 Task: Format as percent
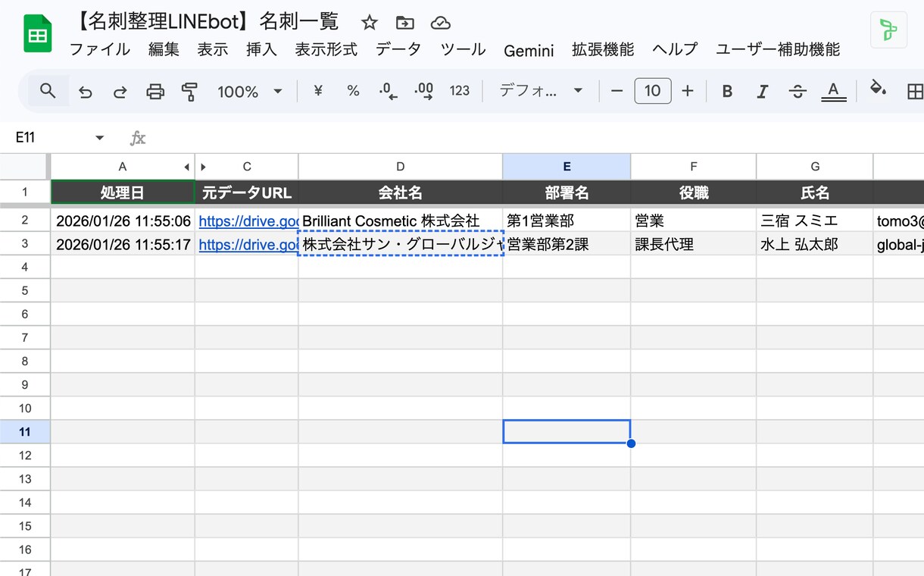(353, 91)
